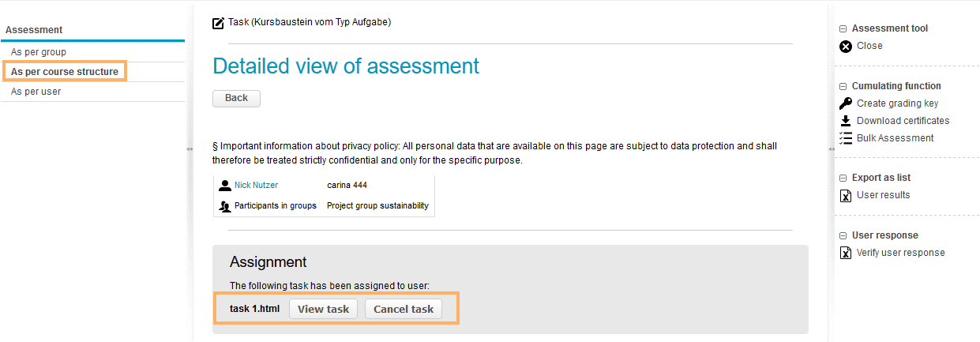
Task: Choose As per course structure
Action: (65, 72)
